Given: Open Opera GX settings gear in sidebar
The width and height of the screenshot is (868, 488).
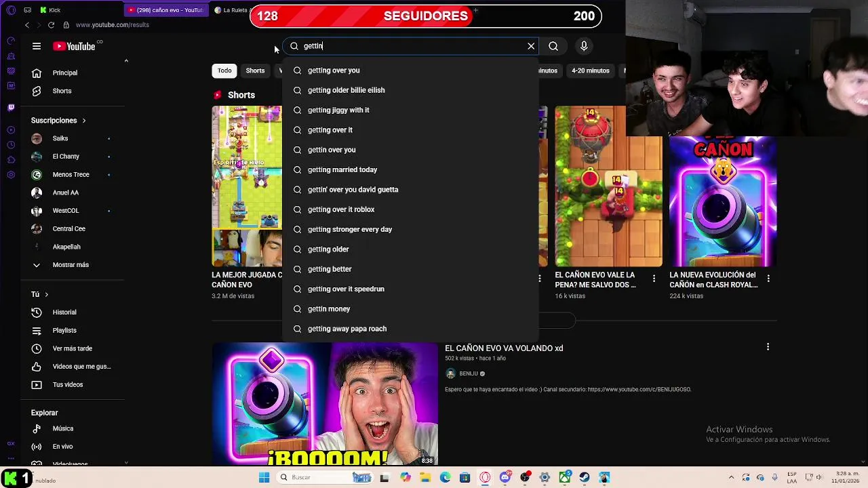Looking at the screenshot, I should coord(11,175).
